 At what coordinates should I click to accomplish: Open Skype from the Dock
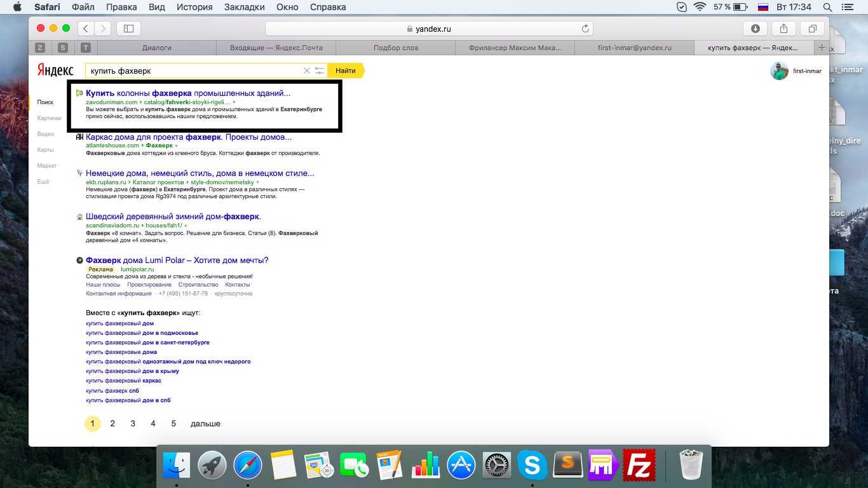532,465
